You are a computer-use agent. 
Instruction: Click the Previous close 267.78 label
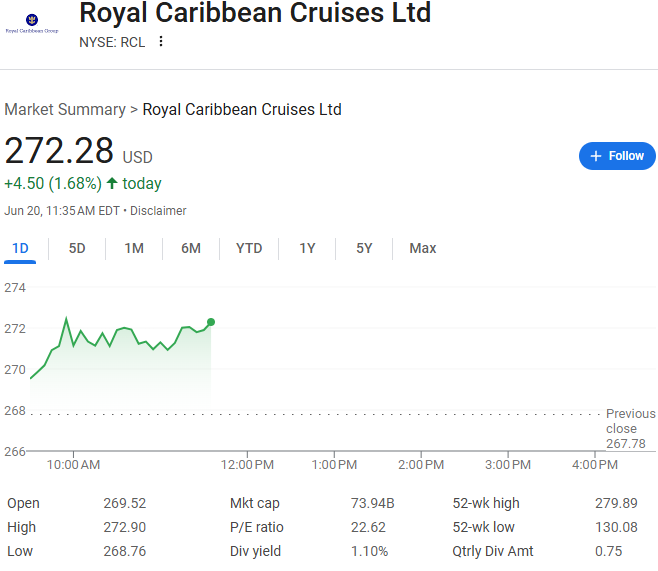630,428
